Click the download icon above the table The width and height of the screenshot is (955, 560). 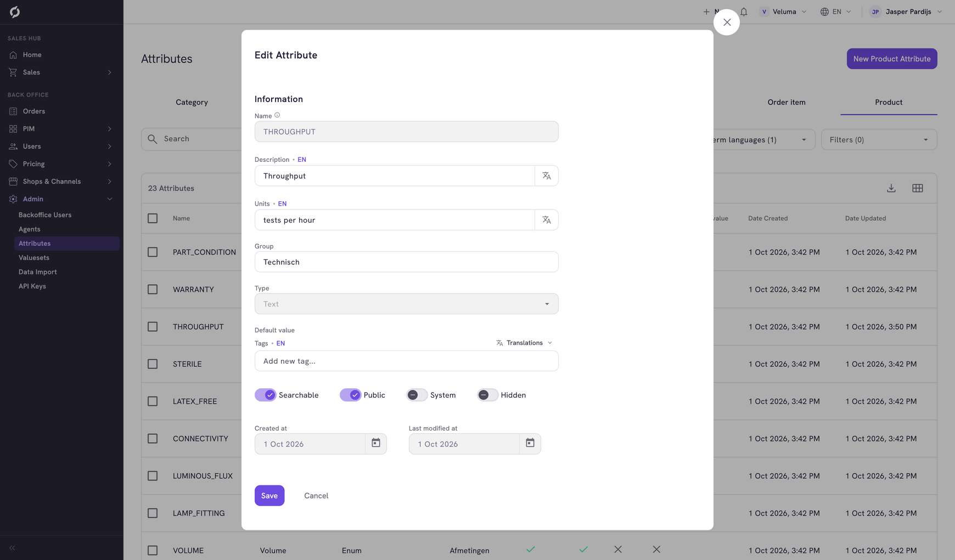(891, 188)
